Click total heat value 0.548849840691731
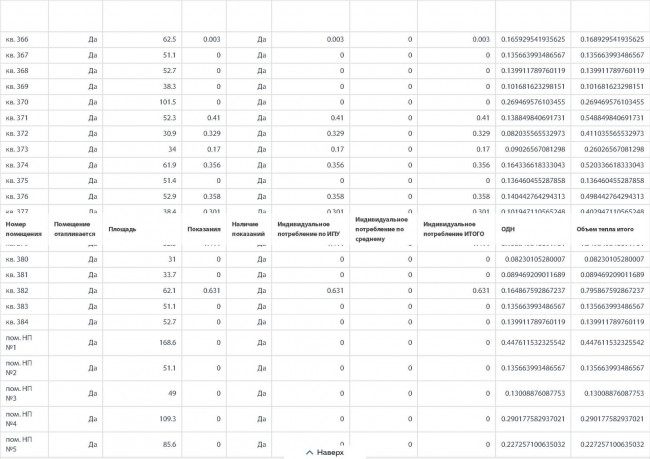Screen dimensions: 650x459 pos(612,118)
